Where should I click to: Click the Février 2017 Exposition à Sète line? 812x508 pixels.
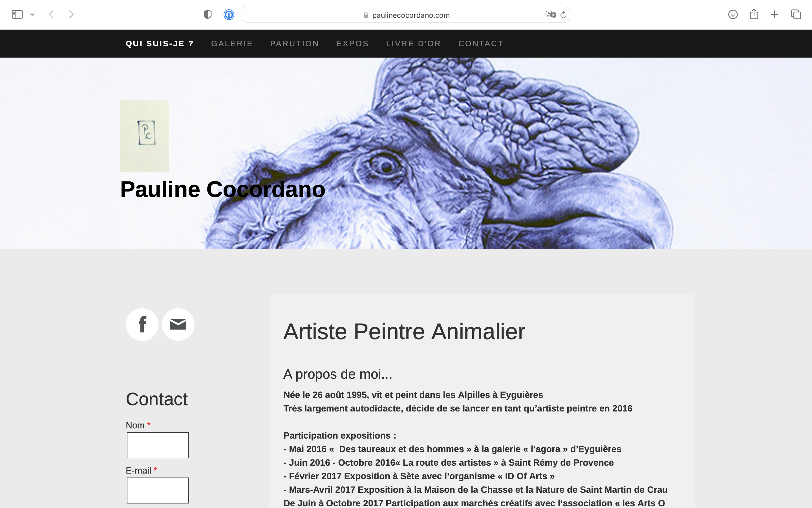[x=419, y=476]
